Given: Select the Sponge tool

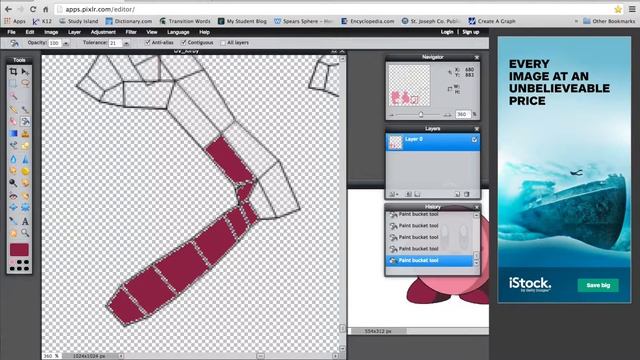Looking at the screenshot, I should click(25, 171).
